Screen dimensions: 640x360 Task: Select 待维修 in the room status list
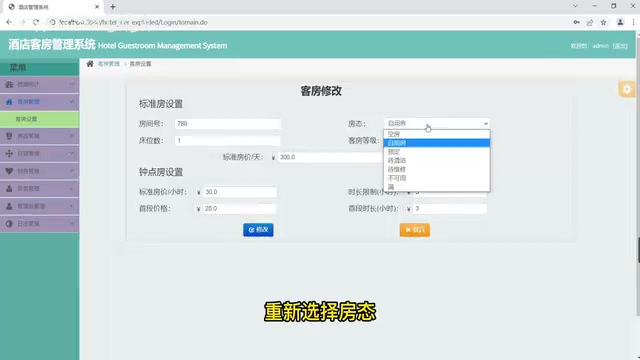click(x=436, y=169)
